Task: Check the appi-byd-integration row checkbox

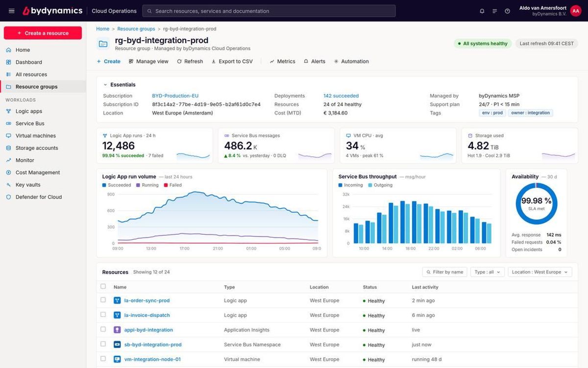Action: (x=103, y=329)
